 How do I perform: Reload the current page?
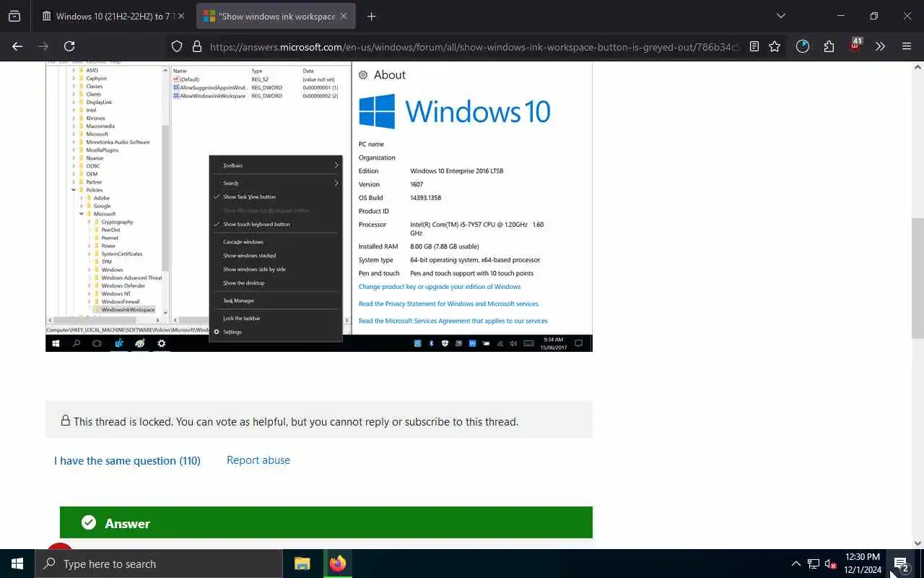(69, 46)
